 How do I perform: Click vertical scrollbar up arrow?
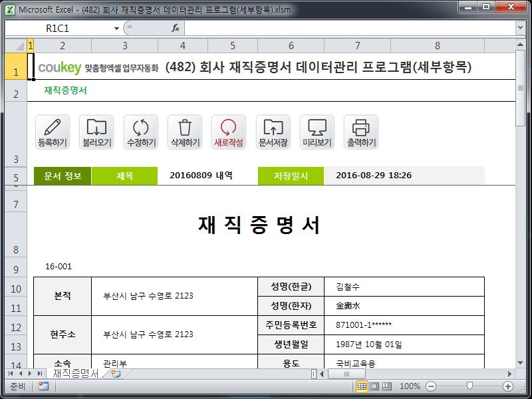tap(520, 45)
